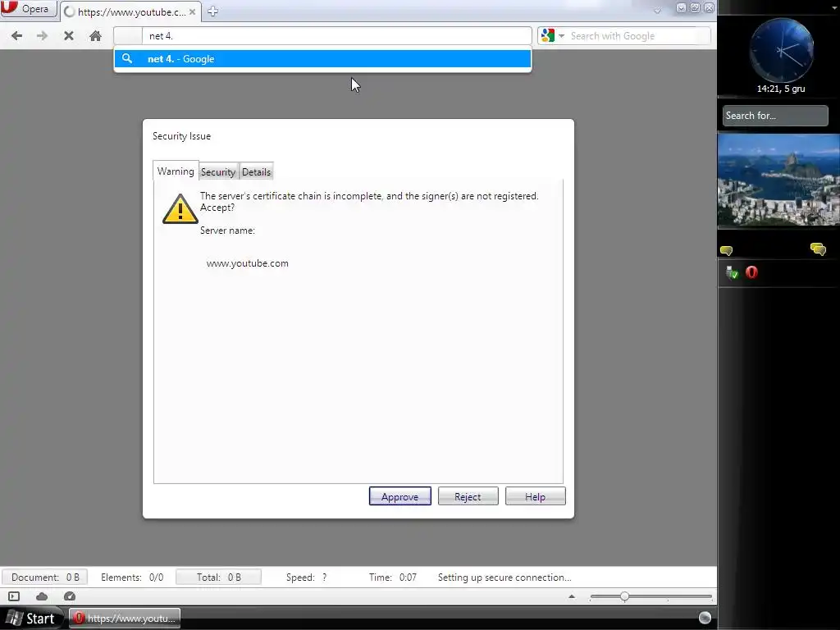The height and width of the screenshot is (630, 840).
Task: Click the 'Document: 0 B' status field
Action: click(x=45, y=577)
